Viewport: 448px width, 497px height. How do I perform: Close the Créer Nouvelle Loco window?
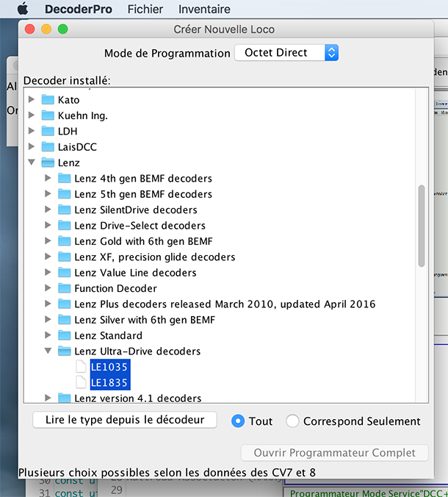tap(30, 29)
